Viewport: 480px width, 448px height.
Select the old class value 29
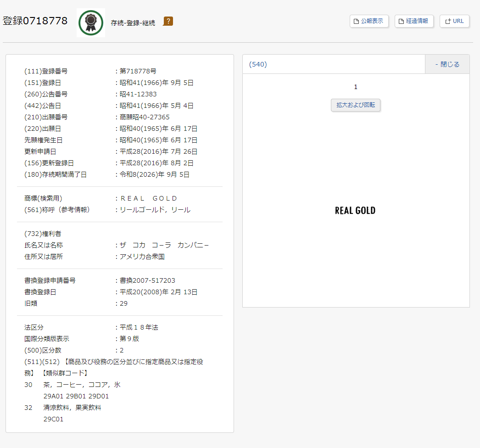(x=123, y=303)
